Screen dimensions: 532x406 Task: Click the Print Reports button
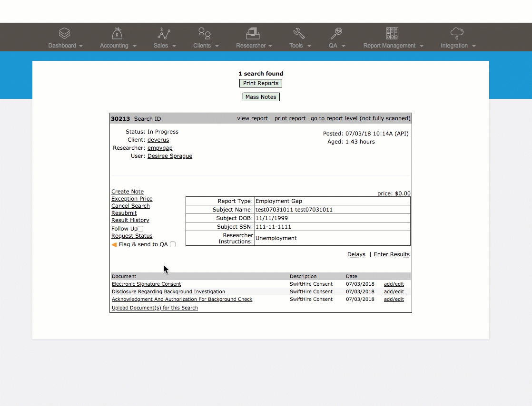pos(261,83)
